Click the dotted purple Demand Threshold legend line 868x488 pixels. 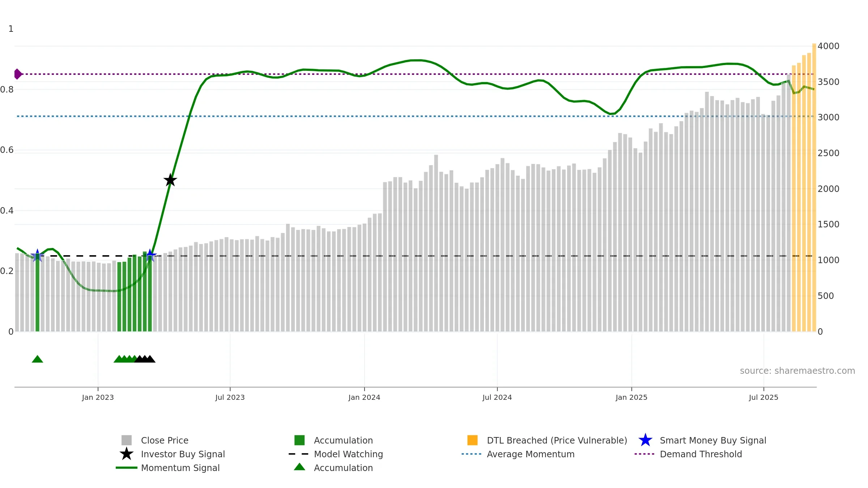pyautogui.click(x=644, y=454)
